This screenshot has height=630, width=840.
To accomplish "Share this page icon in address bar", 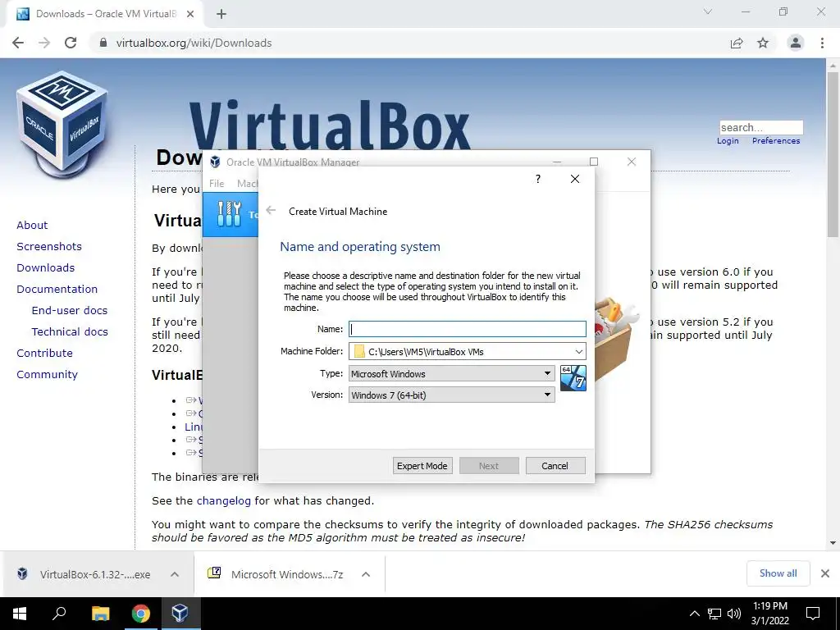I will 737,43.
